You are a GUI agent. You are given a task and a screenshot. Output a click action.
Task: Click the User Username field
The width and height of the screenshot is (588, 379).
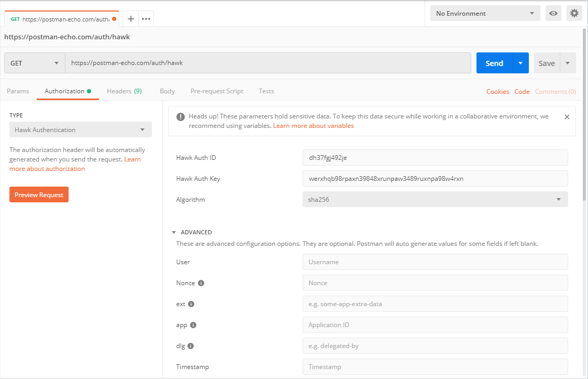[x=435, y=262]
